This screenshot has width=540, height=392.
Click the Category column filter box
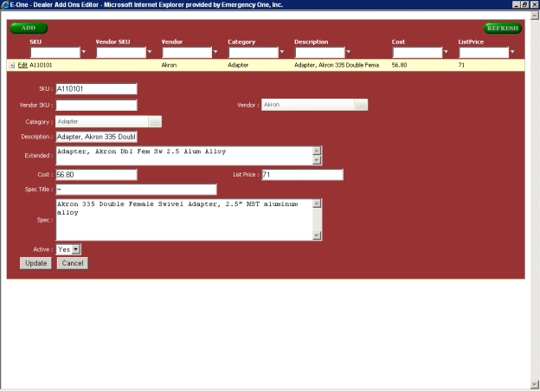[x=254, y=53]
